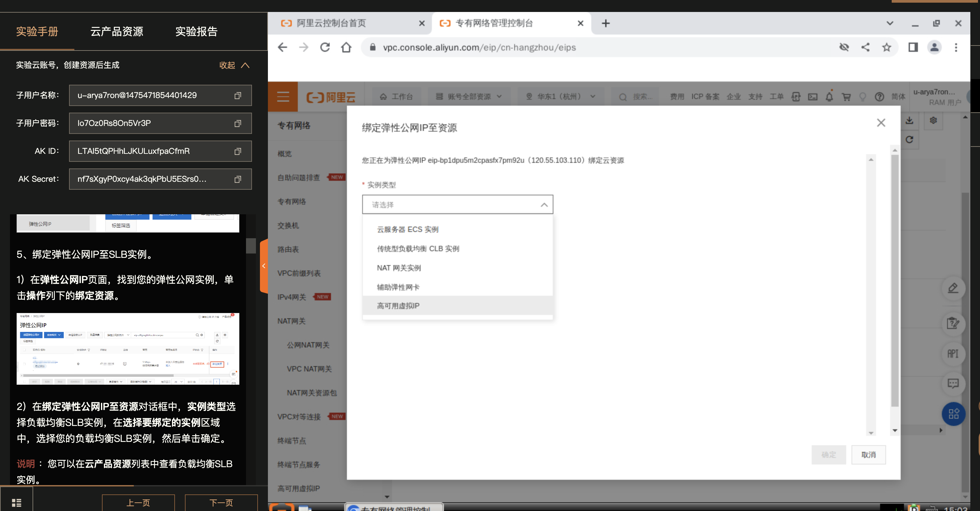Open the 实例类型 dropdown

tap(458, 204)
